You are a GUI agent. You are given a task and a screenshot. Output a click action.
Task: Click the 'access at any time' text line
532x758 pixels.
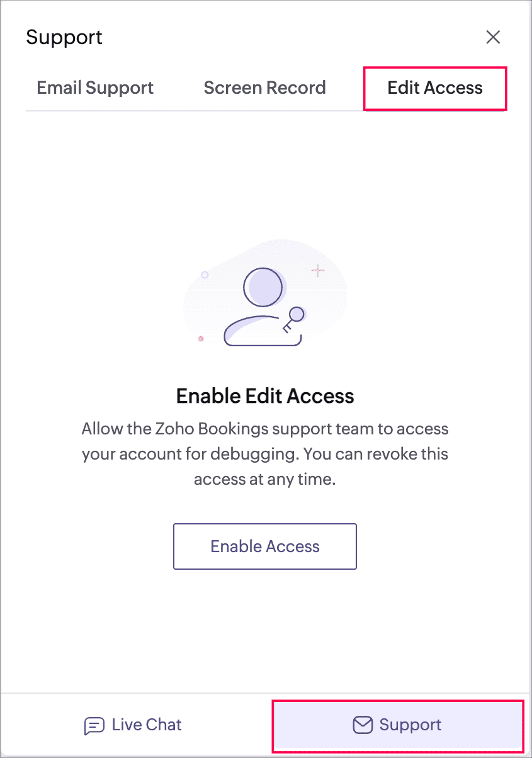[265, 479]
